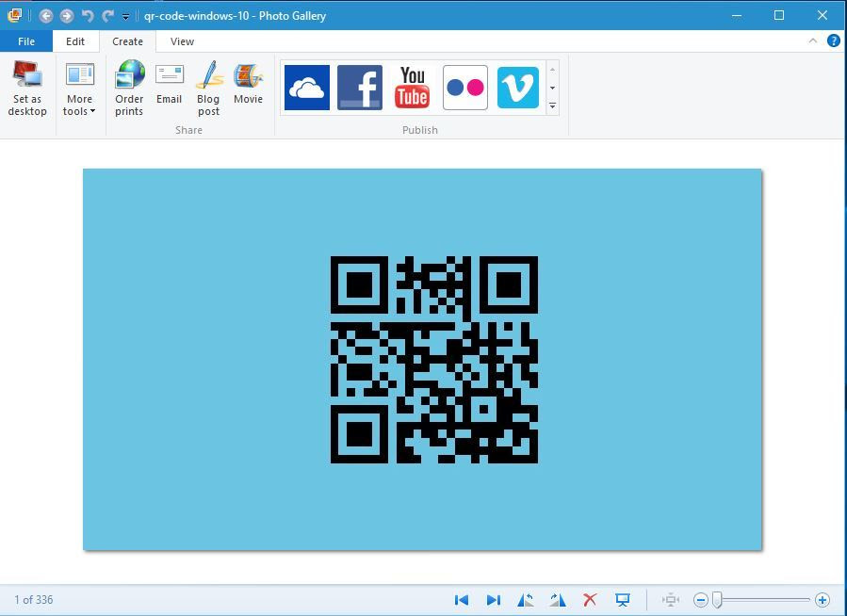Go to the first photo
847x616 pixels.
tap(462, 600)
